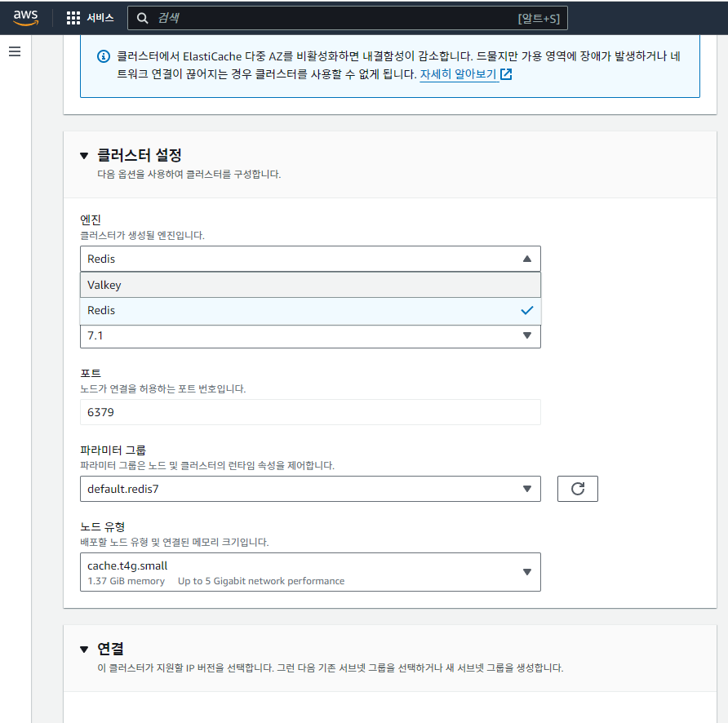Open the 자세히 알아보기 link

click(458, 74)
